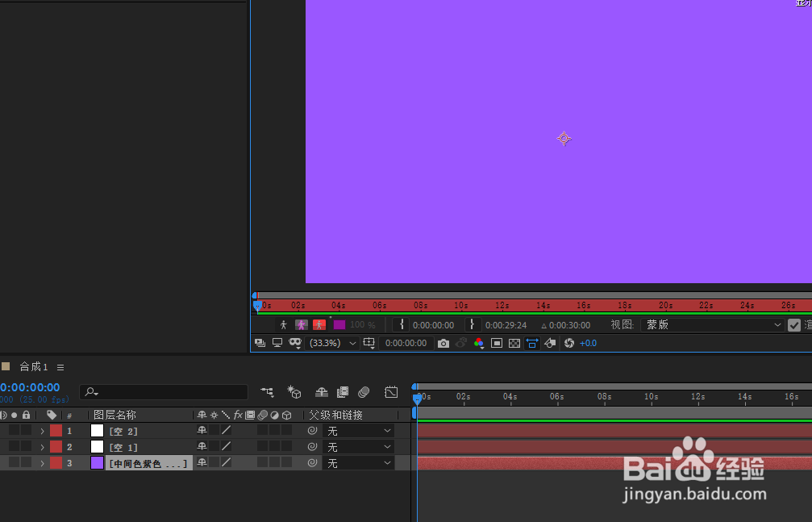Viewport: 812px width, 522px height.
Task: Click the 12s mark on viewer time ruler
Action: 502,306
